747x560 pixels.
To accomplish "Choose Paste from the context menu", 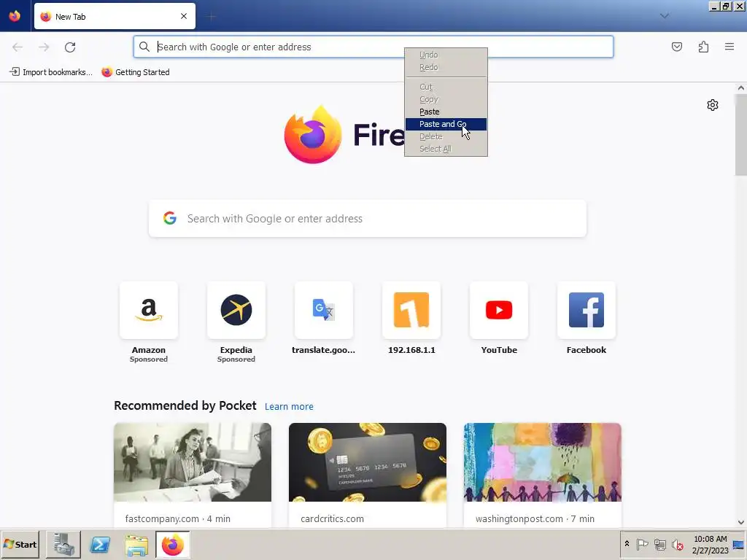I will 446,112.
